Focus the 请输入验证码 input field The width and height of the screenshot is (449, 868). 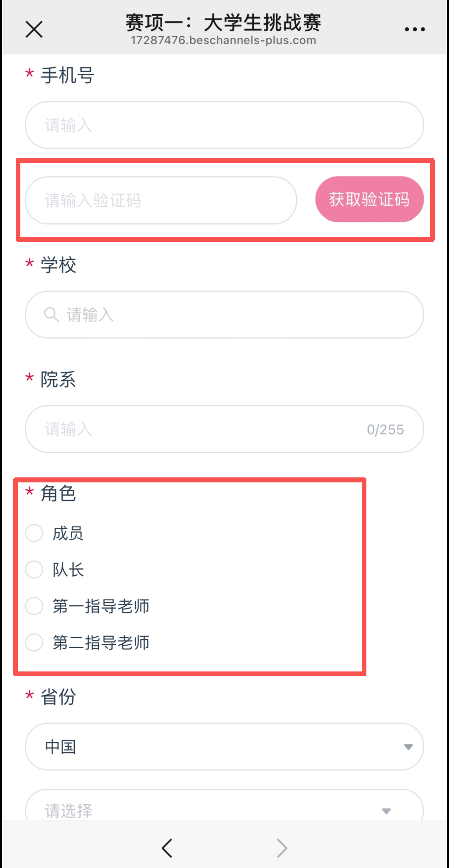point(161,200)
